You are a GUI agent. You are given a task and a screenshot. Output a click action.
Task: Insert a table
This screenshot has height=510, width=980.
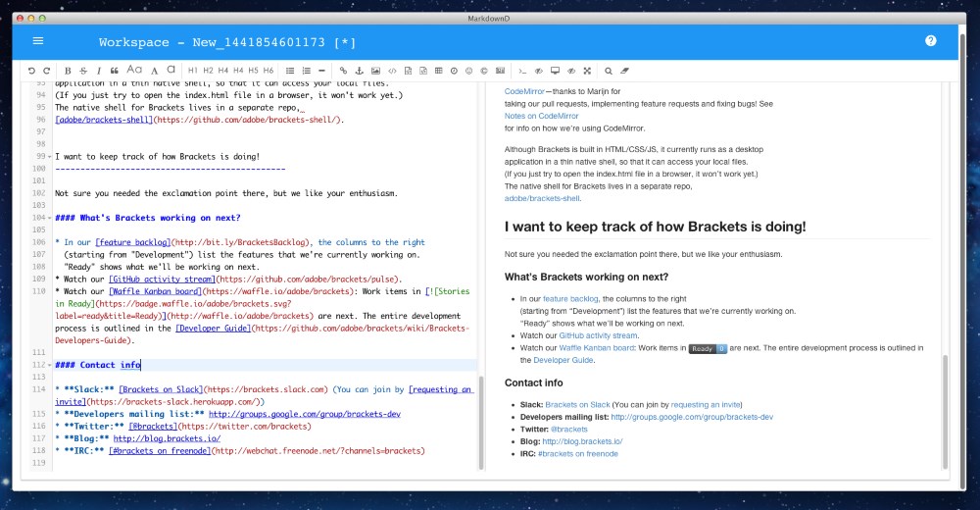(439, 71)
